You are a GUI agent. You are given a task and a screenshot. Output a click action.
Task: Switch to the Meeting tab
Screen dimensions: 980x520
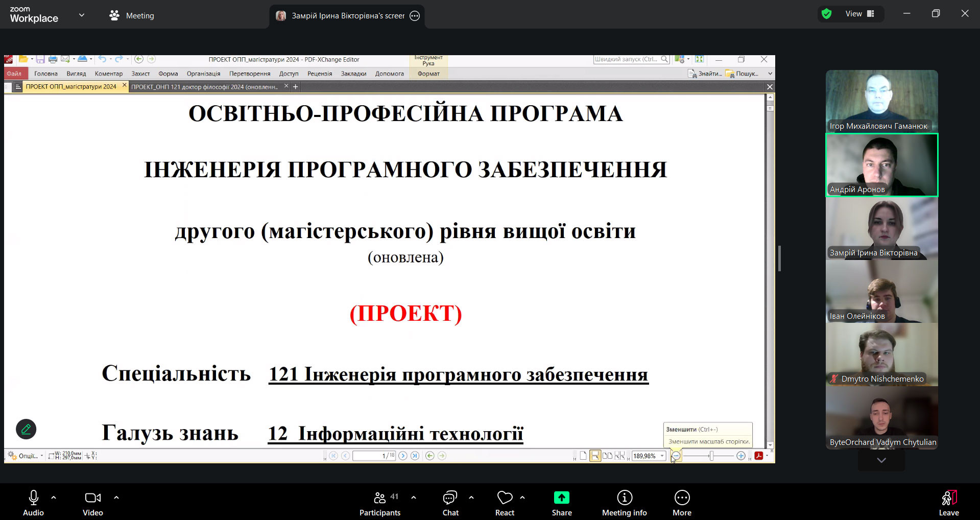tap(132, 16)
